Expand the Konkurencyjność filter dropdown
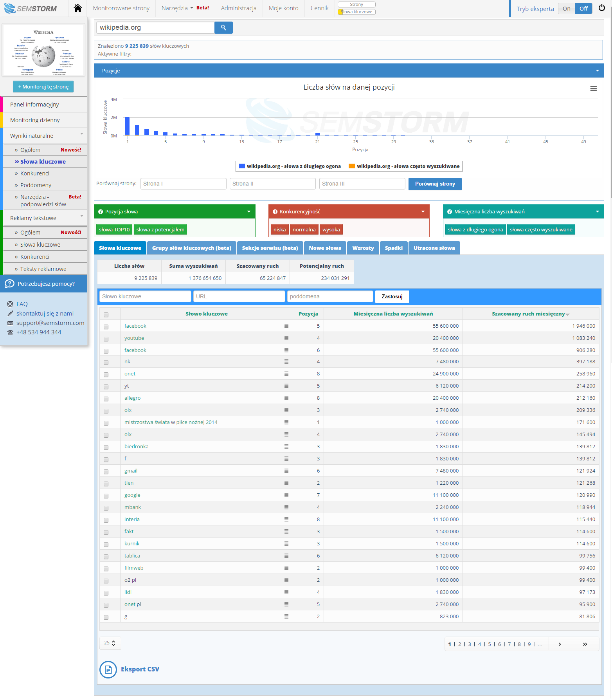The image size is (612, 700). pos(423,212)
